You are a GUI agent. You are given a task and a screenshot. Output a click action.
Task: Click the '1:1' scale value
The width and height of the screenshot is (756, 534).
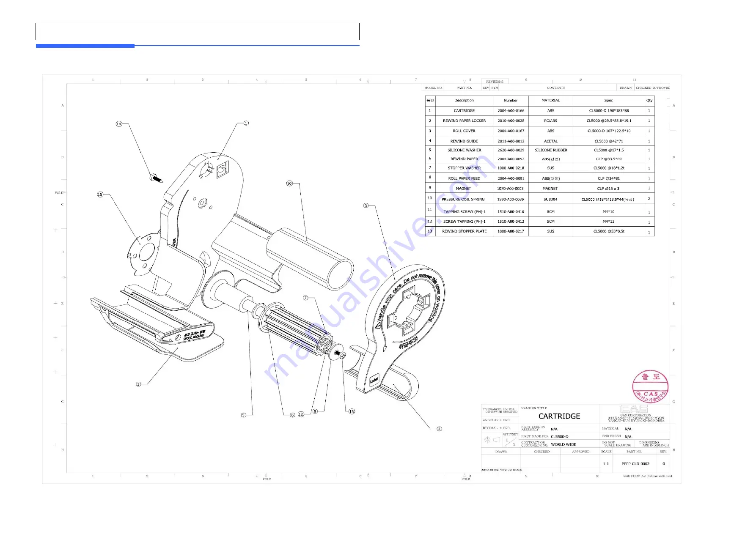pyautogui.click(x=606, y=464)
